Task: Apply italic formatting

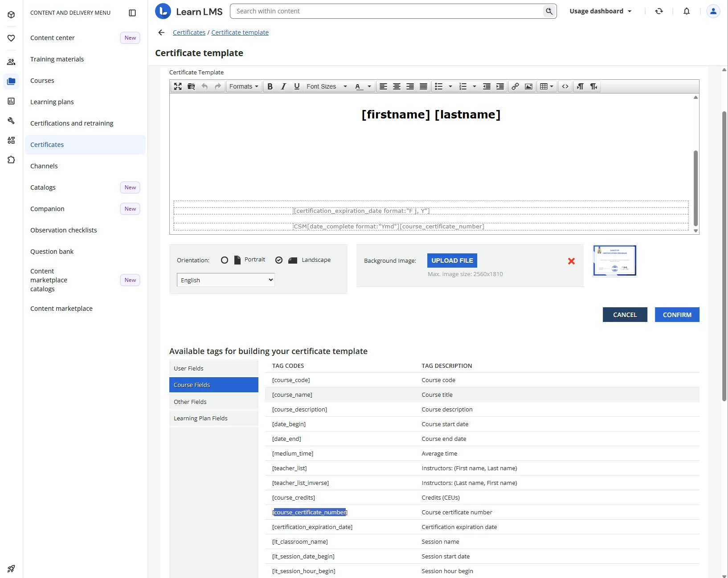Action: click(x=283, y=86)
